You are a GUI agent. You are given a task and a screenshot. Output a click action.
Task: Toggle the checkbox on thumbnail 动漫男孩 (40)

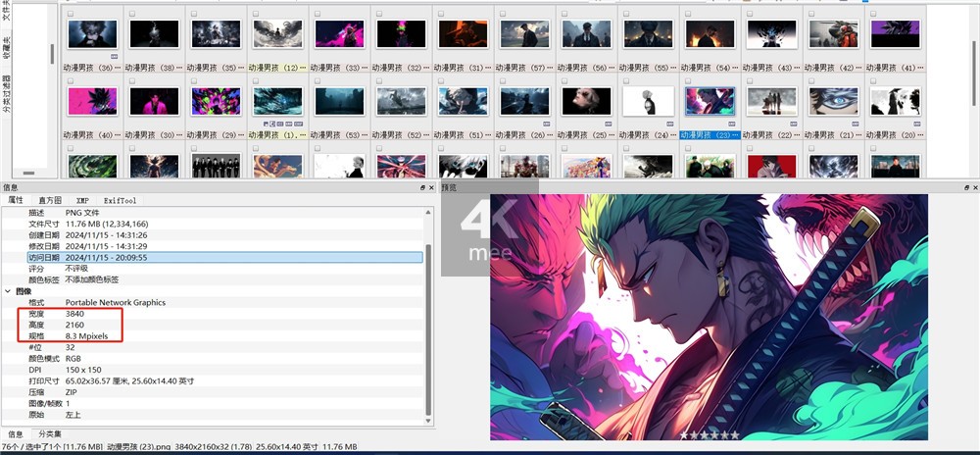[70, 80]
